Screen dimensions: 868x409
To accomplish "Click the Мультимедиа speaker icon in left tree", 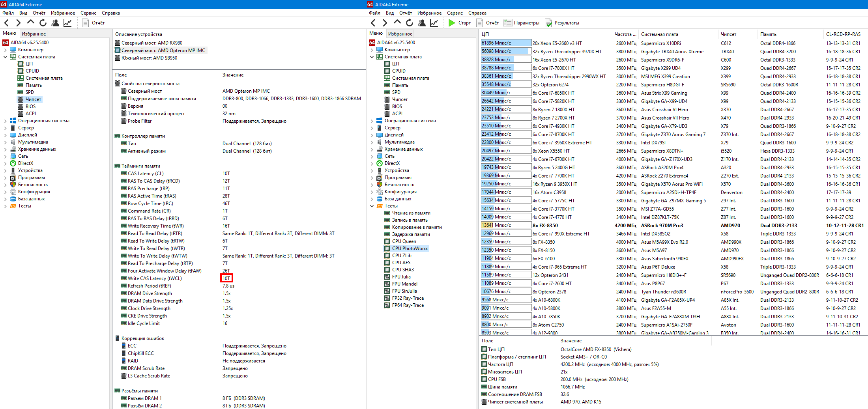I will click(13, 142).
